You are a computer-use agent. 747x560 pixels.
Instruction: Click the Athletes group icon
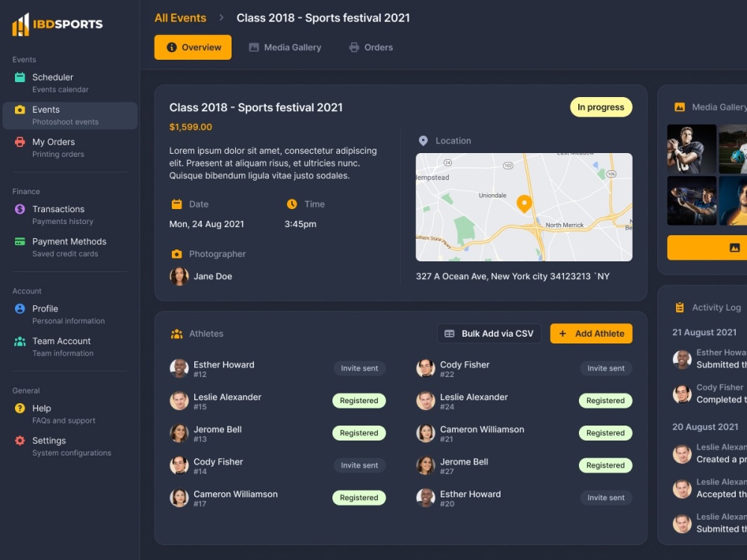coord(177,334)
